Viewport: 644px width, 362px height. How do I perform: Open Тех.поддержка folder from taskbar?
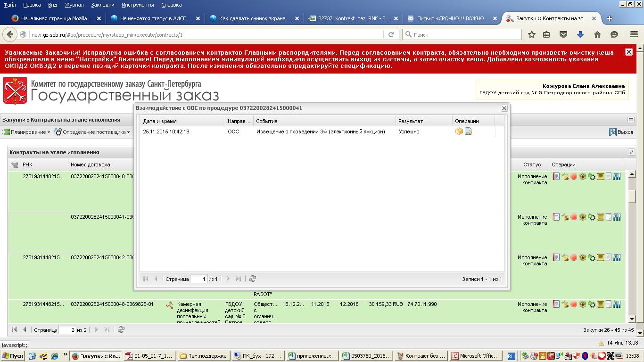(x=204, y=356)
